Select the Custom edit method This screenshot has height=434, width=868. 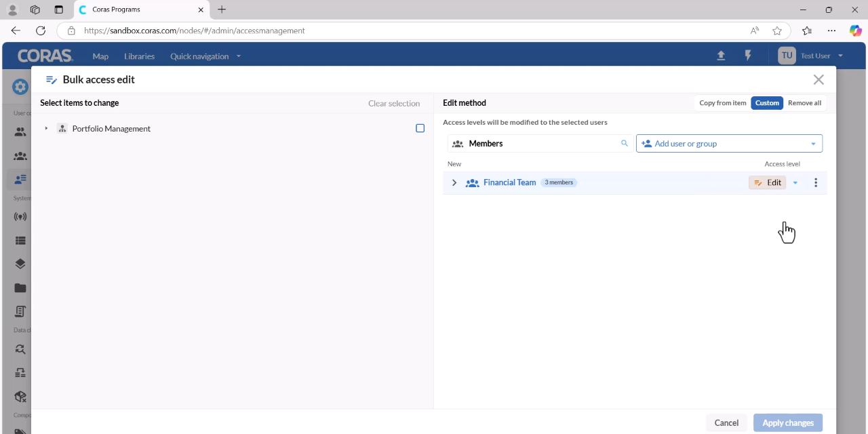click(767, 103)
